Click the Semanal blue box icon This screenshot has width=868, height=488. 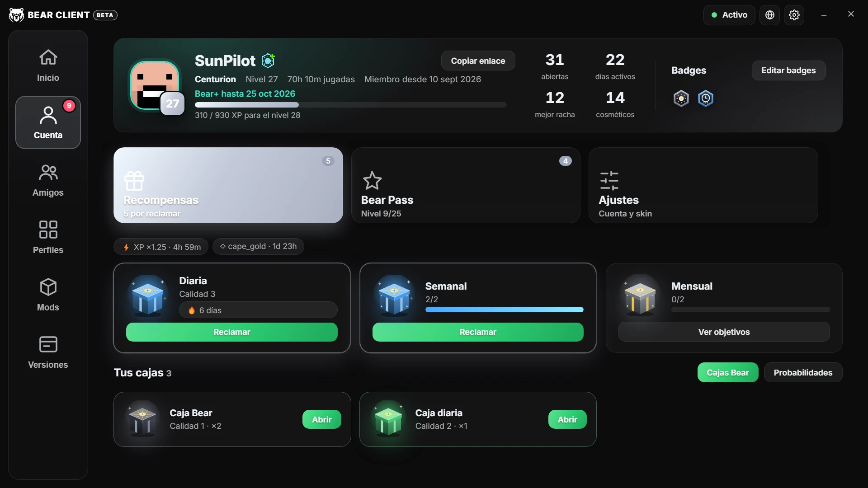(394, 296)
